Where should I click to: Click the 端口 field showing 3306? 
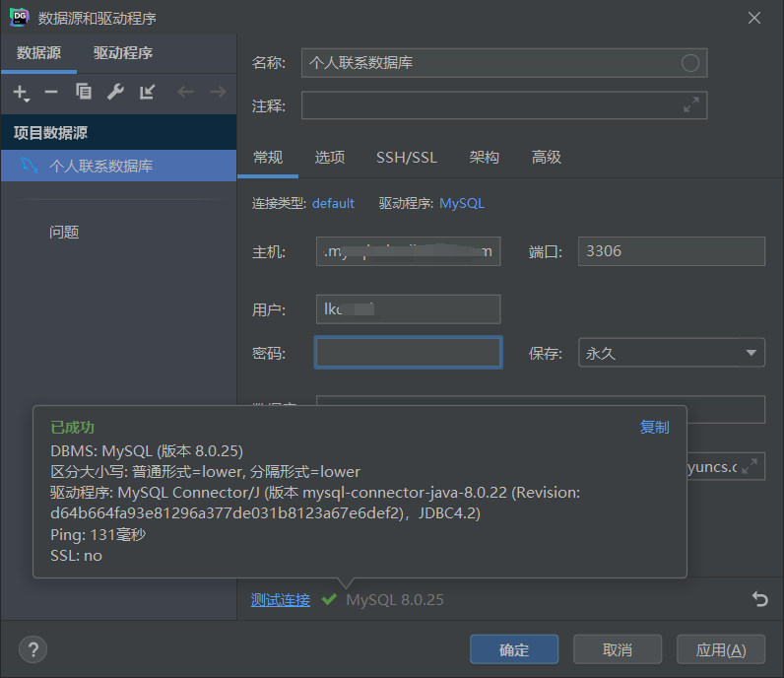[672, 251]
